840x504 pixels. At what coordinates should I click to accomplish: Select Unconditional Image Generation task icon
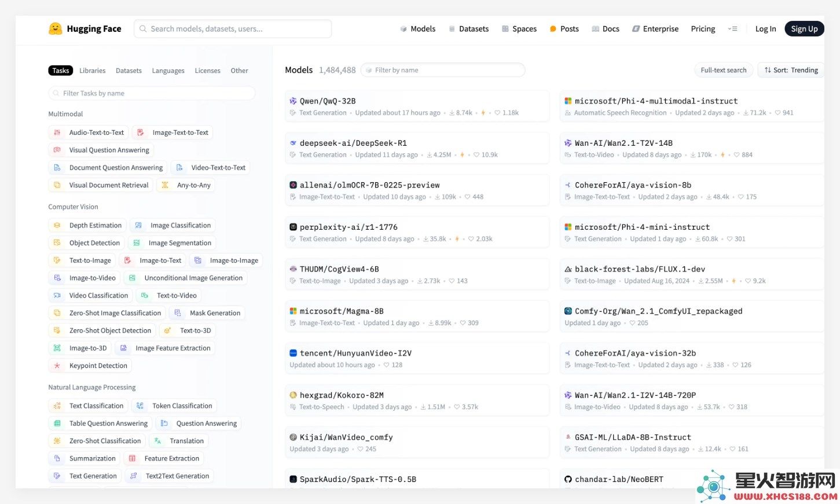click(x=133, y=278)
